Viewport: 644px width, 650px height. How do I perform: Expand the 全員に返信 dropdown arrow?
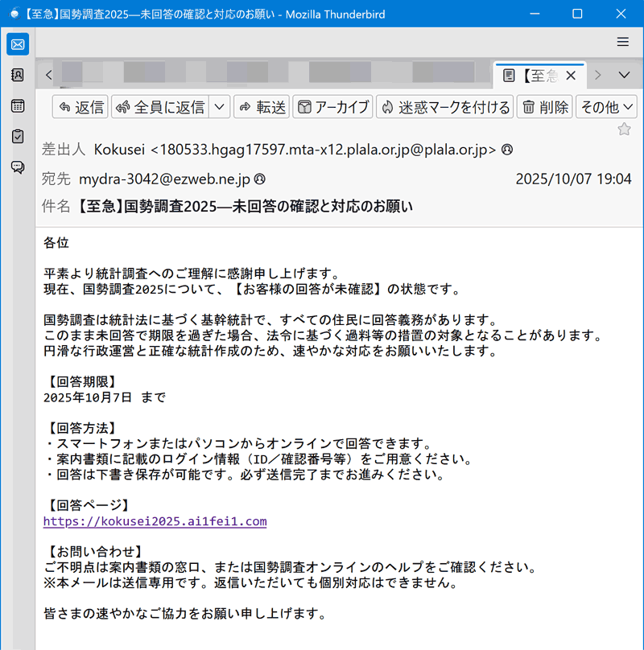220,107
